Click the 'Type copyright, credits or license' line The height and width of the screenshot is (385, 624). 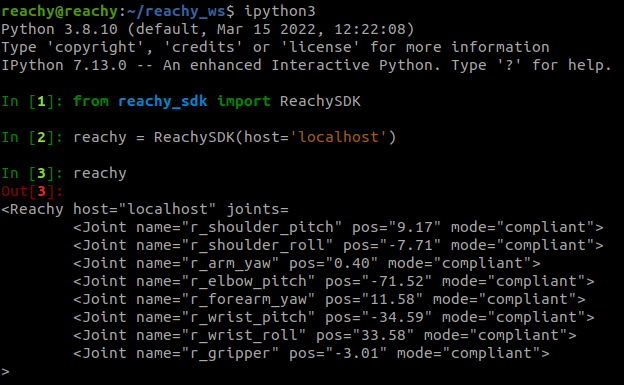[x=275, y=47]
